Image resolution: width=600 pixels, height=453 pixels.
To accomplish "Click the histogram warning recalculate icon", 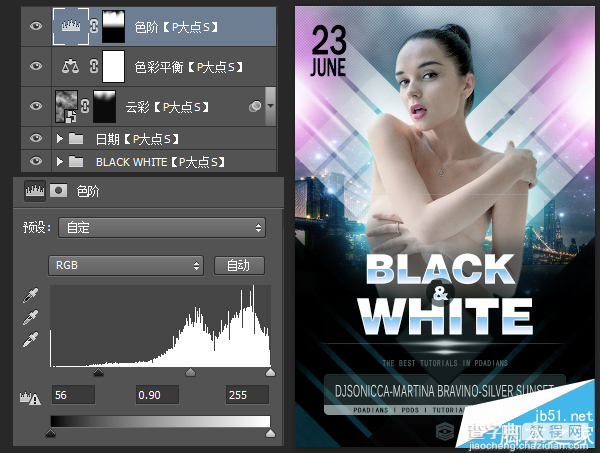I will [30, 398].
